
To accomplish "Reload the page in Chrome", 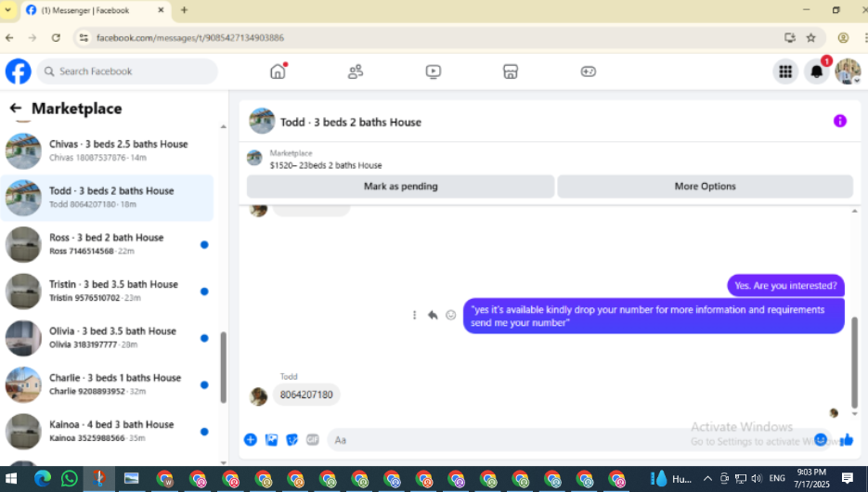I will (x=56, y=38).
